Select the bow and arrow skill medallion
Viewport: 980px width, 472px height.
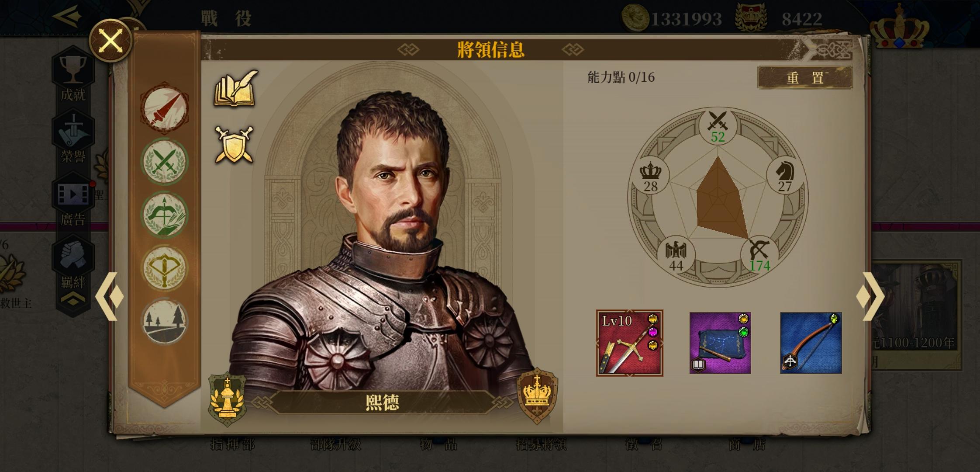tap(165, 215)
